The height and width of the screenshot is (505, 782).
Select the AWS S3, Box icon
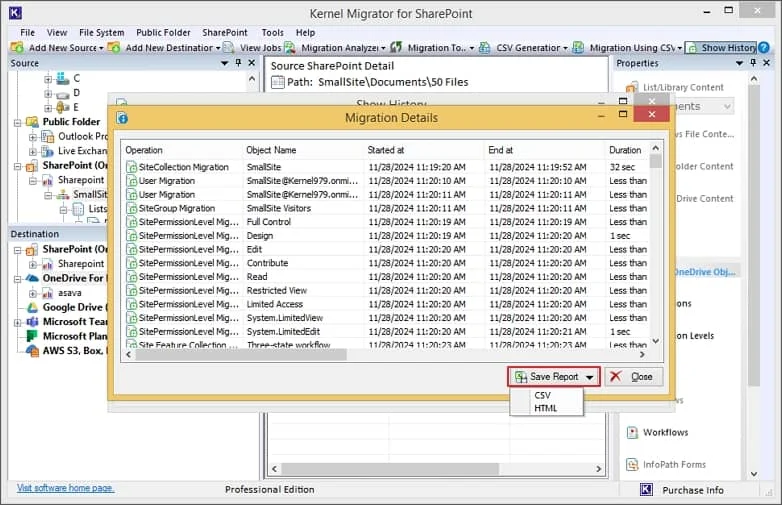tap(32, 350)
